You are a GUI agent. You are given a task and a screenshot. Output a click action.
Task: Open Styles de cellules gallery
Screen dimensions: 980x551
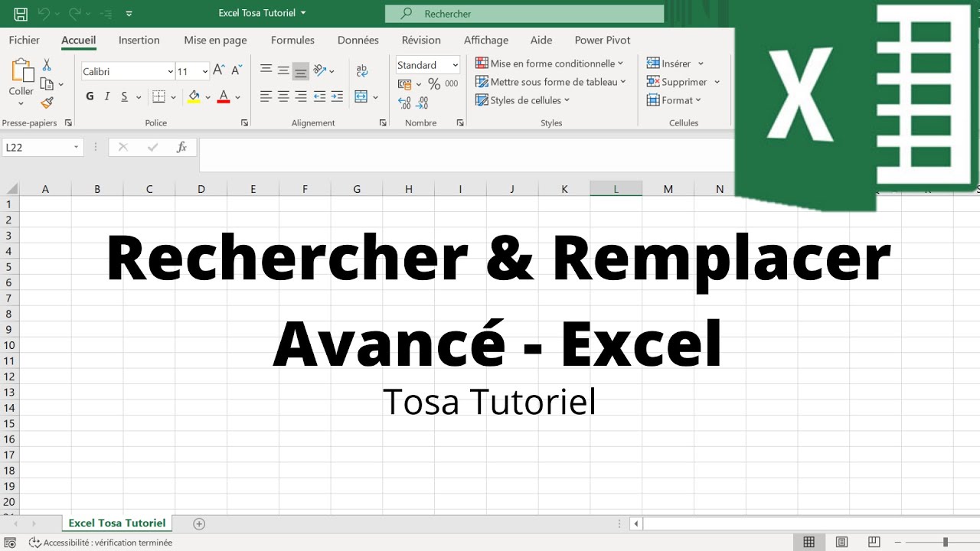coord(523,100)
